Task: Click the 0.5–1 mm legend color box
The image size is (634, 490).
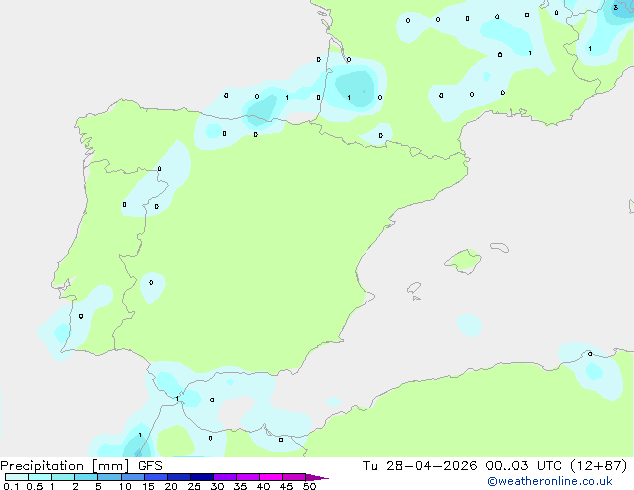Action: (x=40, y=477)
